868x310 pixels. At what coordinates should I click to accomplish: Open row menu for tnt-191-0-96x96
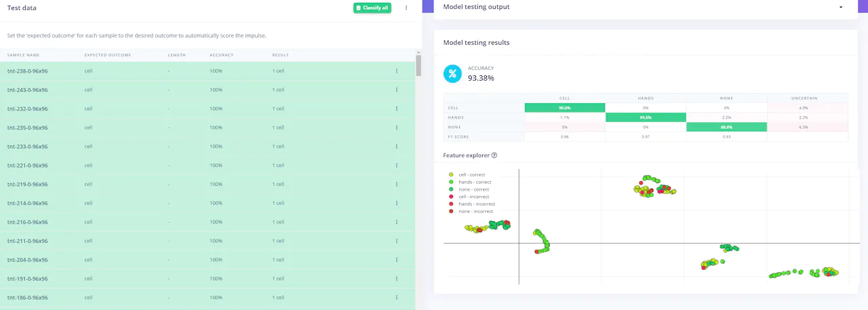click(x=397, y=279)
